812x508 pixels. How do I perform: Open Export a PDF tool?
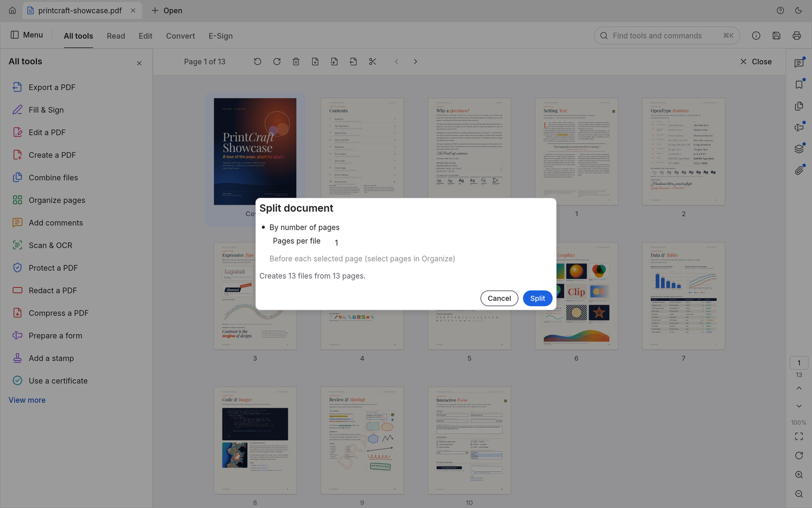point(52,87)
